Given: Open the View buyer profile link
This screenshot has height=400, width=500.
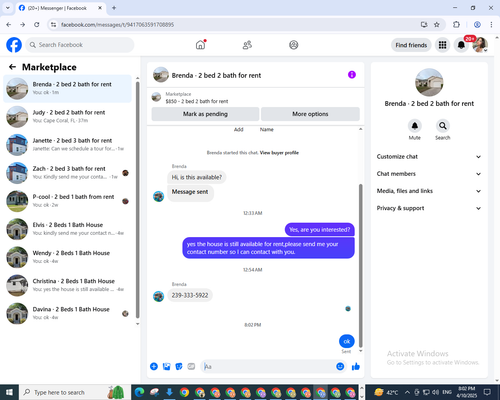Looking at the screenshot, I should [x=279, y=153].
